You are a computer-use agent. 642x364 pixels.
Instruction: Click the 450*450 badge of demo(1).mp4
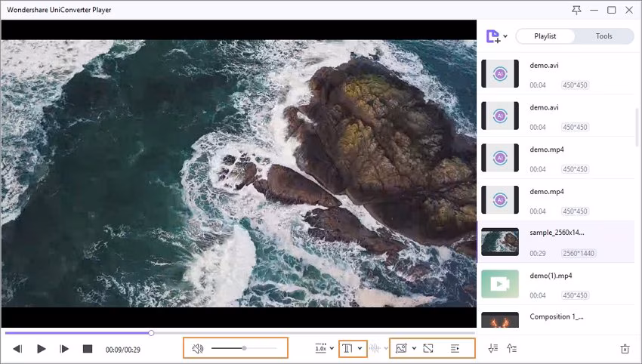(575, 295)
